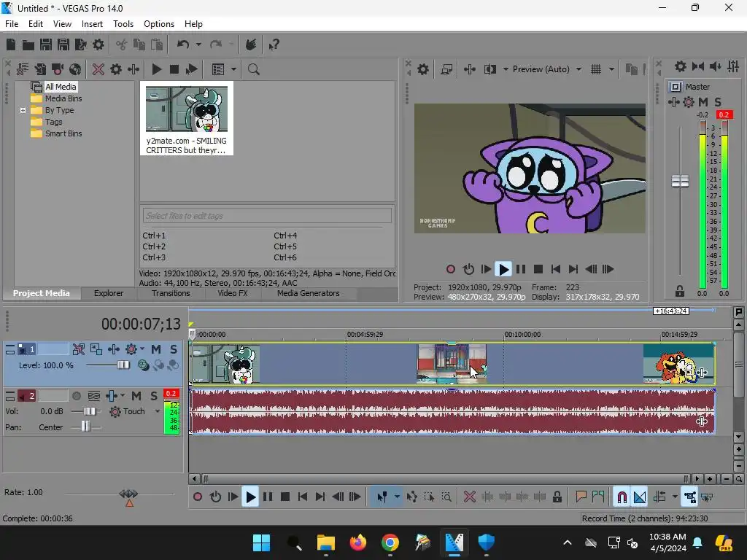Toggle the Master fader lock icon
This screenshot has height=560, width=747.
(x=680, y=291)
